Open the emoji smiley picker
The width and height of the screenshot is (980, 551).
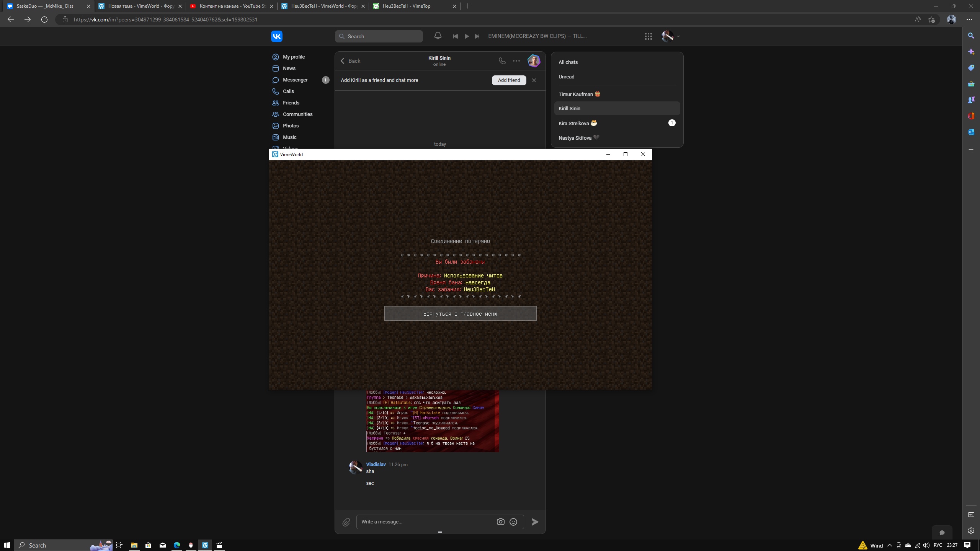(513, 522)
